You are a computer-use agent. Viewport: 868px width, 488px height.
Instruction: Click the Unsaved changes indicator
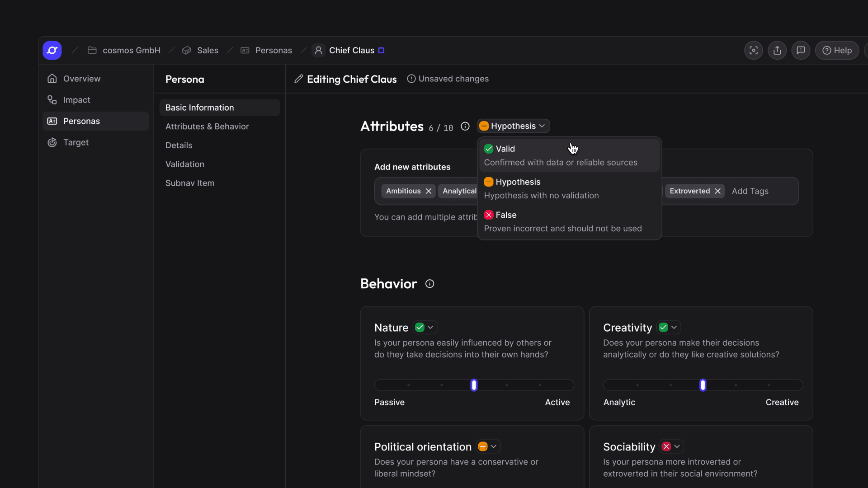click(x=448, y=79)
